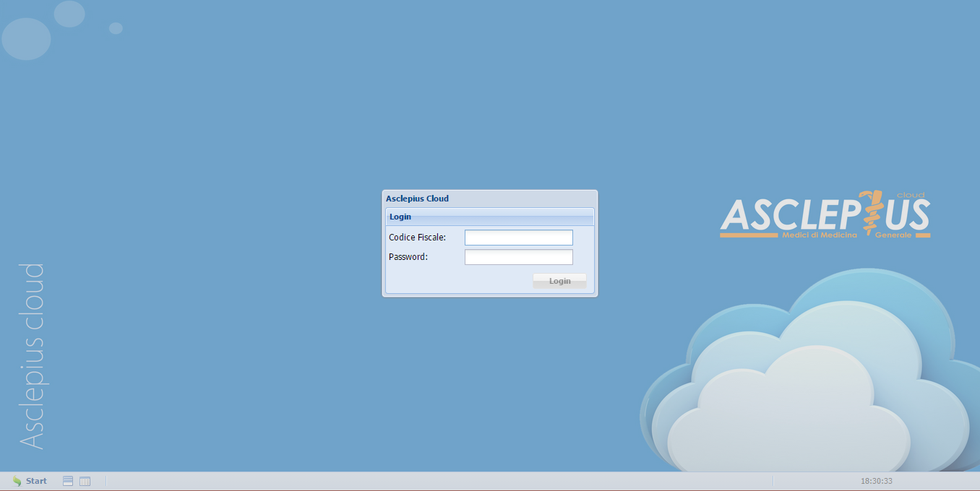This screenshot has height=491, width=980.
Task: Click the Codice Fiscale label
Action: click(417, 238)
